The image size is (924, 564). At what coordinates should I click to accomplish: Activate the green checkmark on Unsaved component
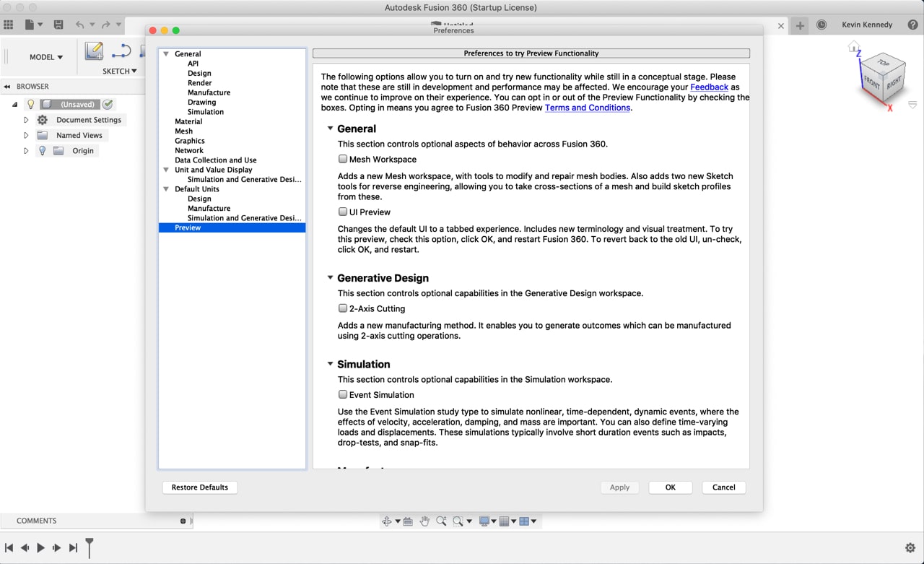tap(108, 104)
